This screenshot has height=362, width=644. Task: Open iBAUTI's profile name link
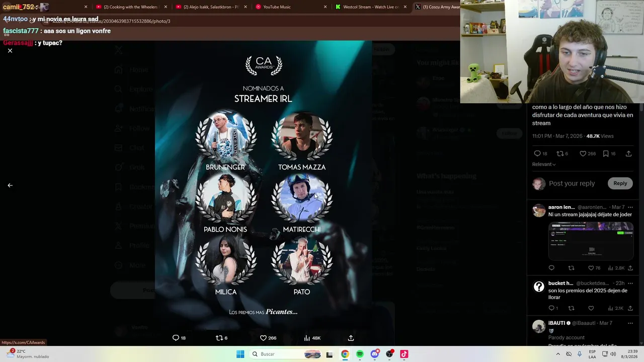556,323
